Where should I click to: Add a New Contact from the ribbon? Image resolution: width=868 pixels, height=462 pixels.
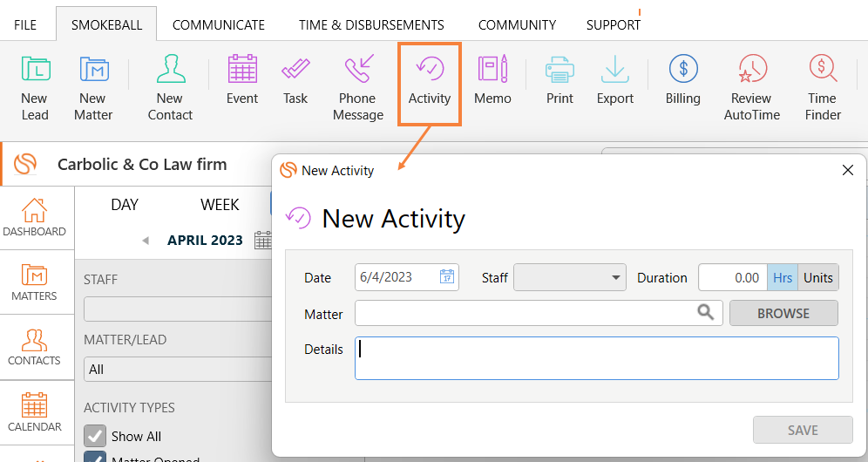170,88
